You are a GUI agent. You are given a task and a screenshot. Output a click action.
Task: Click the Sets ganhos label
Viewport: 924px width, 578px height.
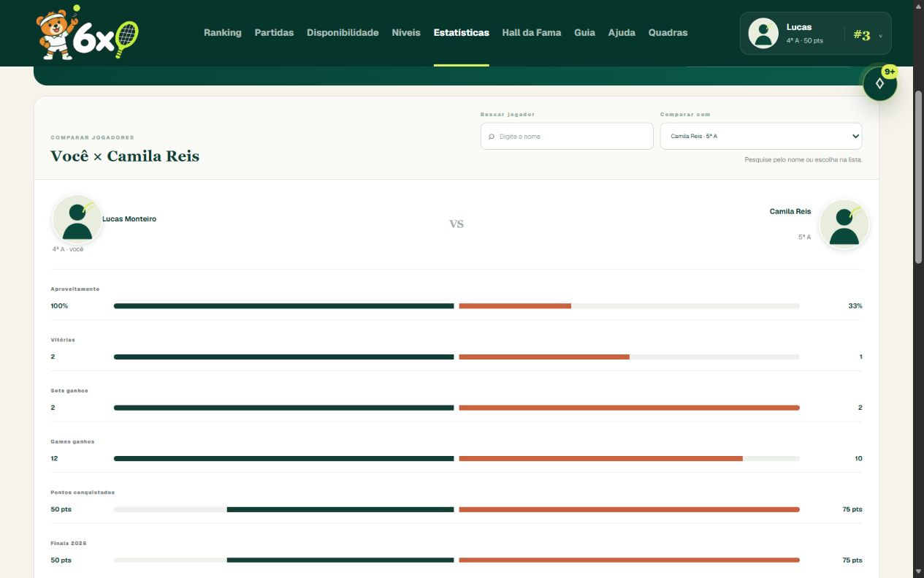pyautogui.click(x=69, y=391)
